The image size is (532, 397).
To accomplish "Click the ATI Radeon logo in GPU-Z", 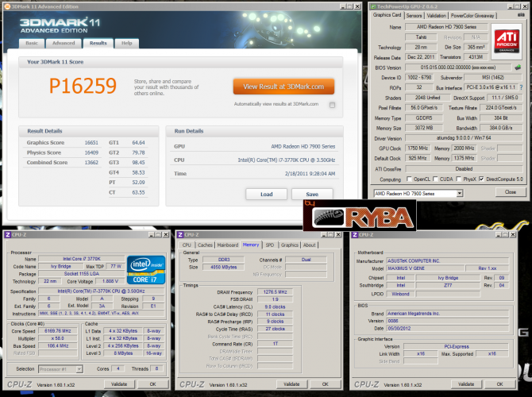I will 507,40.
